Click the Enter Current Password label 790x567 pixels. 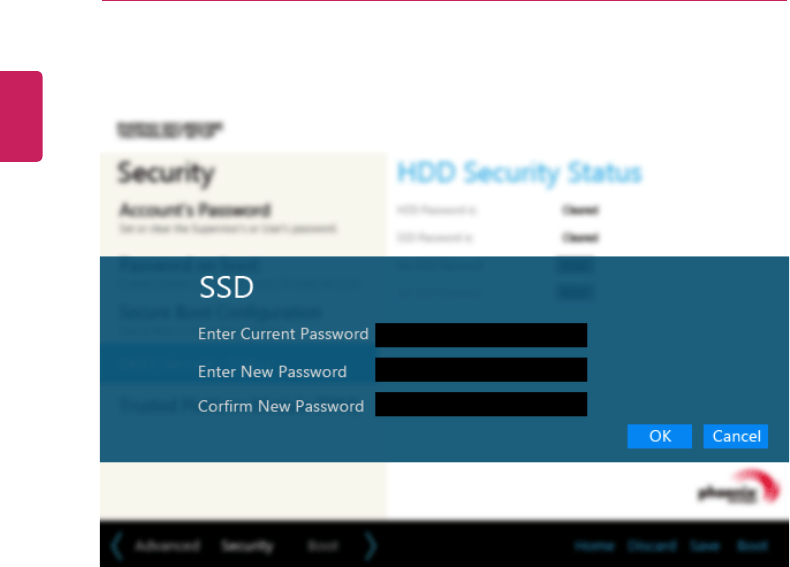coord(283,334)
